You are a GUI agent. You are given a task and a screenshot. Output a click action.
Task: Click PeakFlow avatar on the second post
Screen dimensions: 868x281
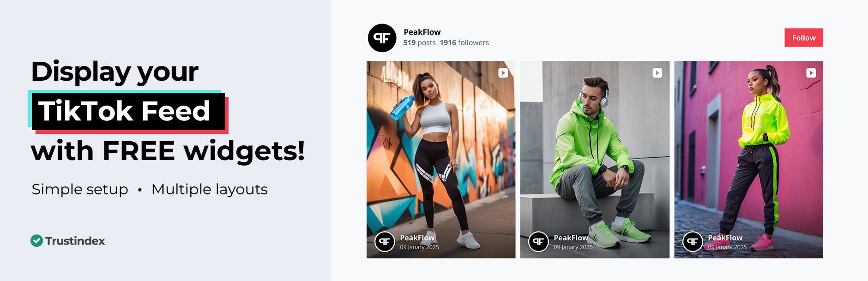(538, 241)
